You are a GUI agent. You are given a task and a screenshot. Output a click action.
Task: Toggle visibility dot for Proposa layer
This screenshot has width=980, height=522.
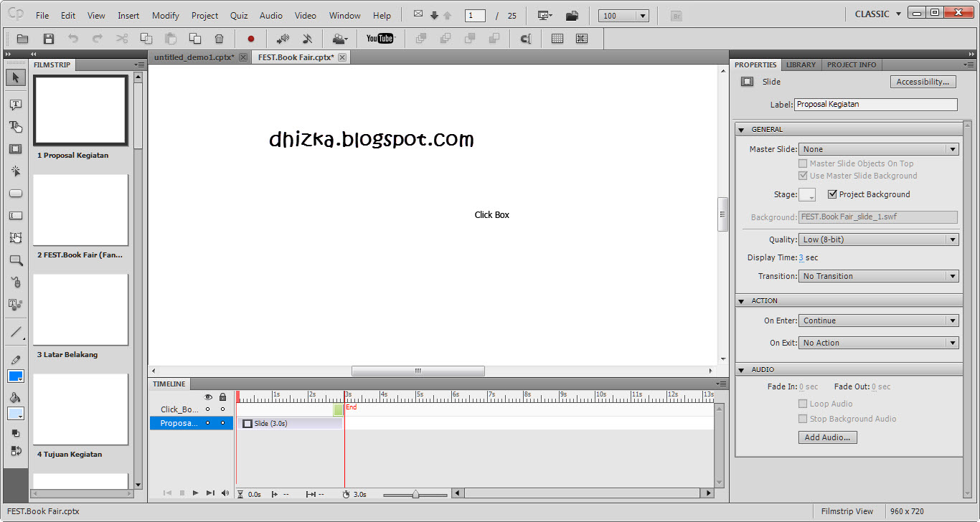pyautogui.click(x=208, y=423)
